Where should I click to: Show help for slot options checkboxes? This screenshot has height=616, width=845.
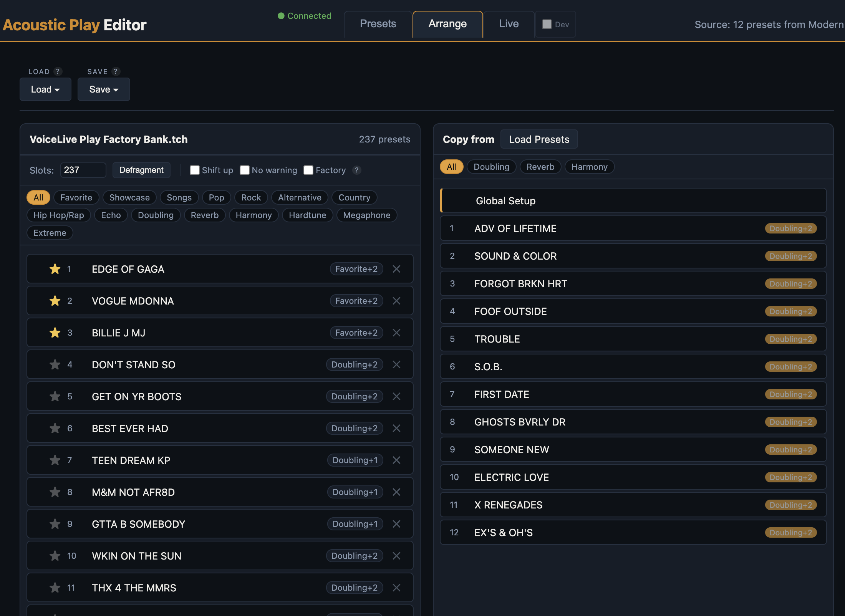(x=357, y=170)
